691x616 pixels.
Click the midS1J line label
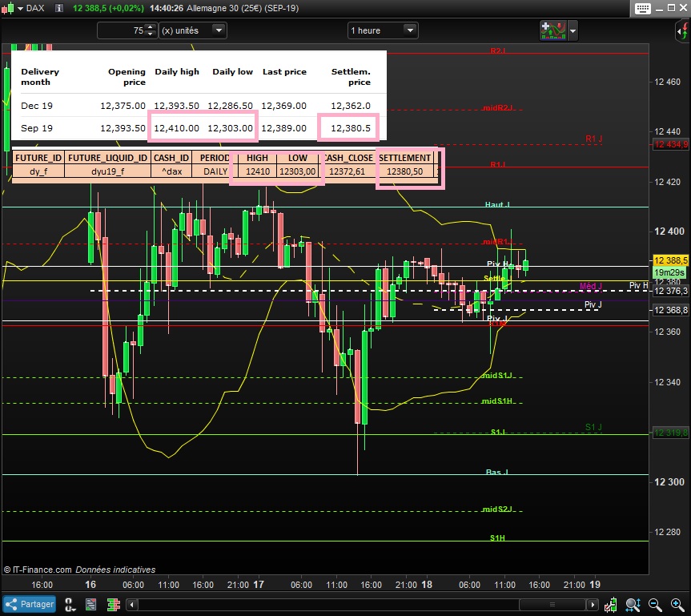pyautogui.click(x=497, y=375)
